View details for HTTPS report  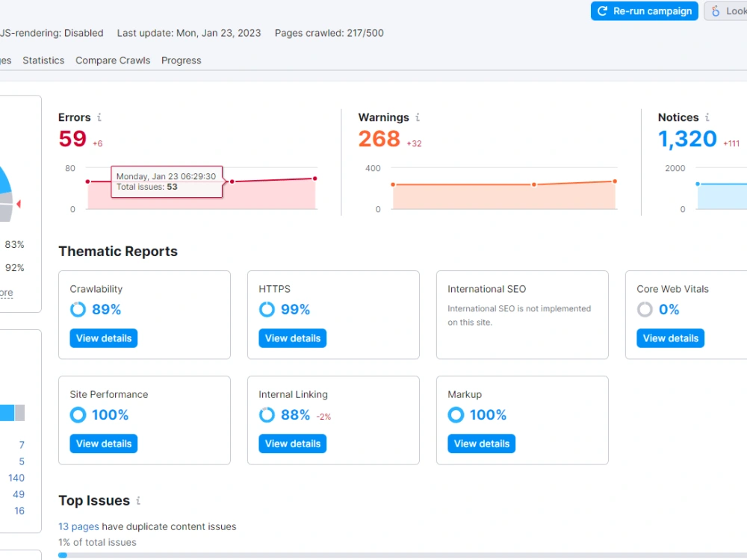pyautogui.click(x=293, y=338)
